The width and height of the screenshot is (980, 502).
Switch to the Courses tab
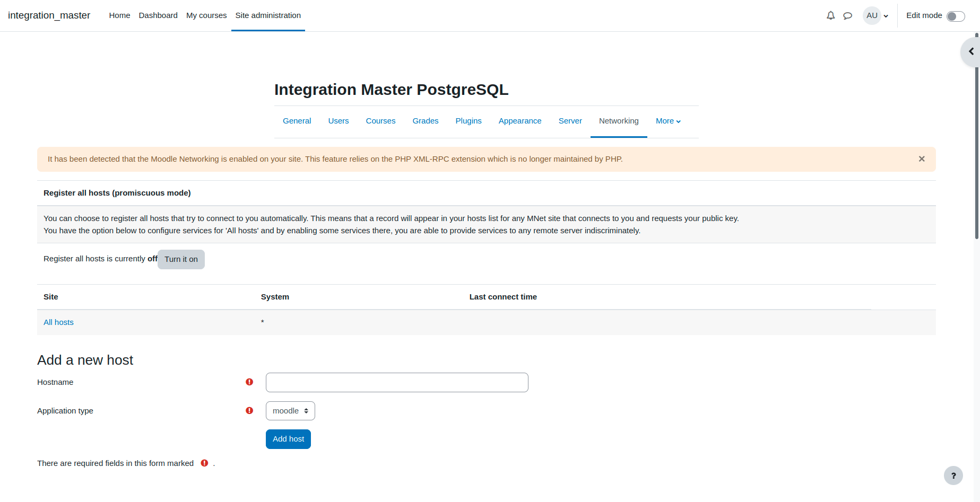click(380, 121)
